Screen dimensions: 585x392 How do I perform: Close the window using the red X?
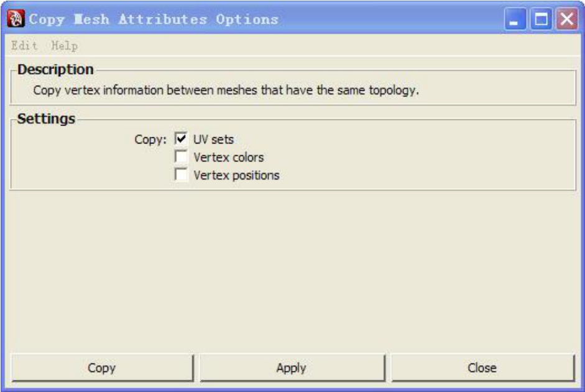click(x=566, y=20)
